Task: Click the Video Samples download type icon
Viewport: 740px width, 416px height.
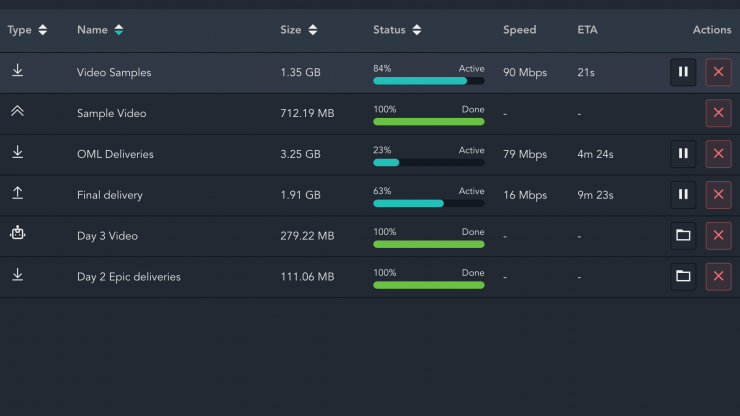Action: pyautogui.click(x=17, y=71)
